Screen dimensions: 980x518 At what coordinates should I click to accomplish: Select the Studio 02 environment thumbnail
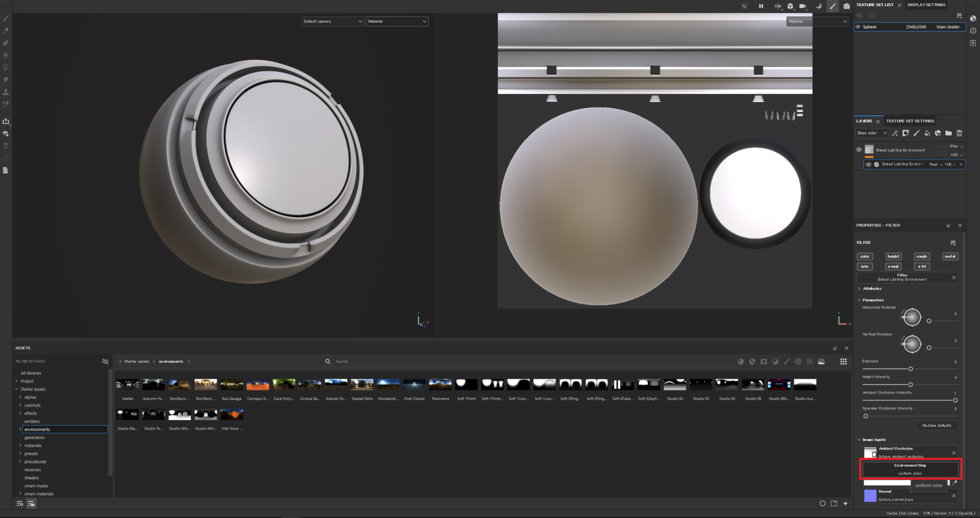pos(675,384)
